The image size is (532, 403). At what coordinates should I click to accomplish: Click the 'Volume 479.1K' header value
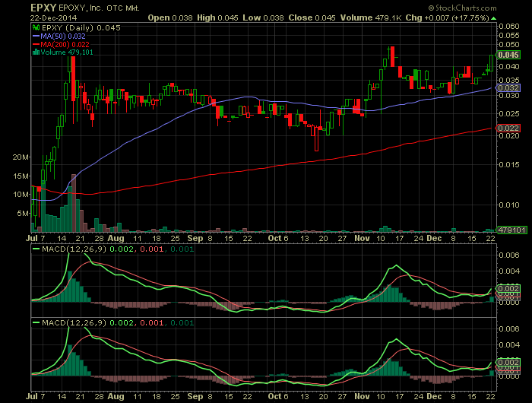371,18
